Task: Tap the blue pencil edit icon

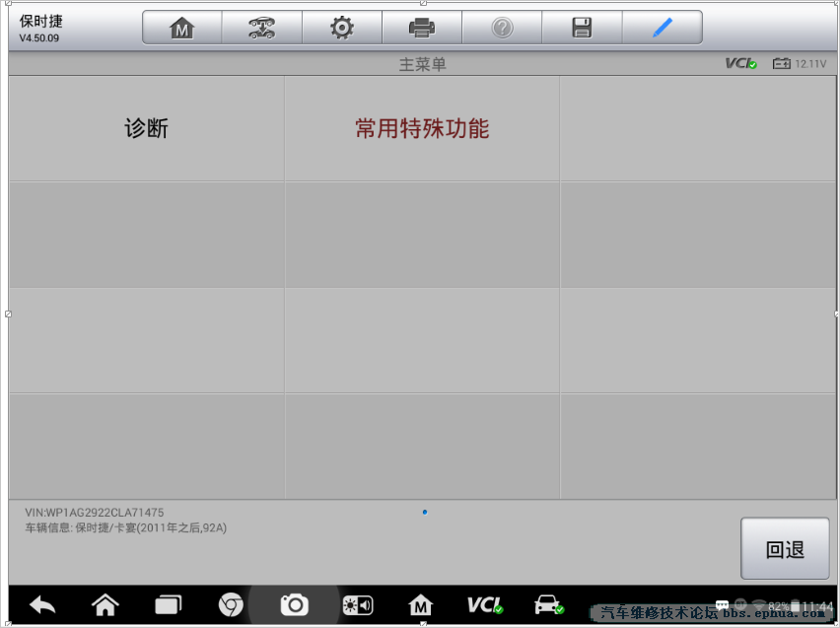Action: (x=663, y=28)
